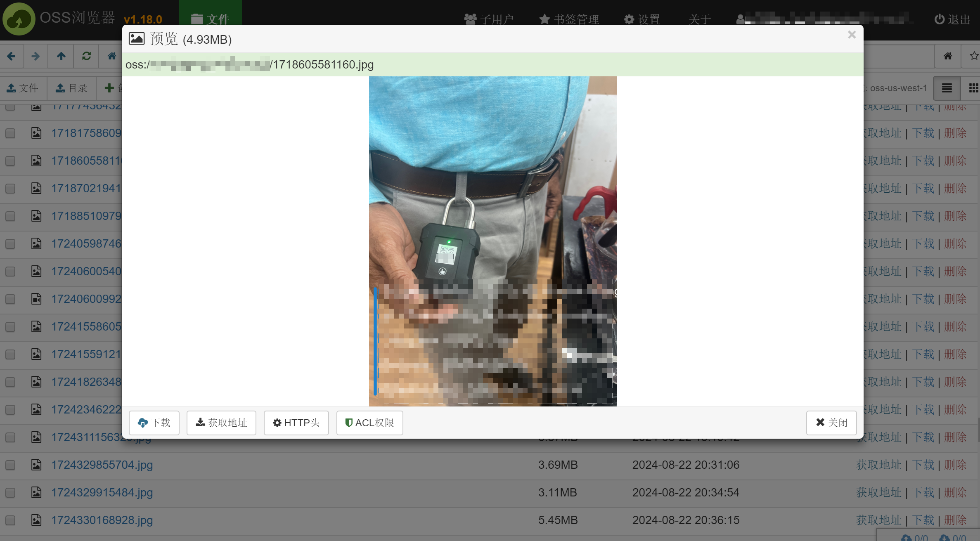Click the home icon at right of address bar
Screen dimensions: 980x541
click(x=948, y=56)
